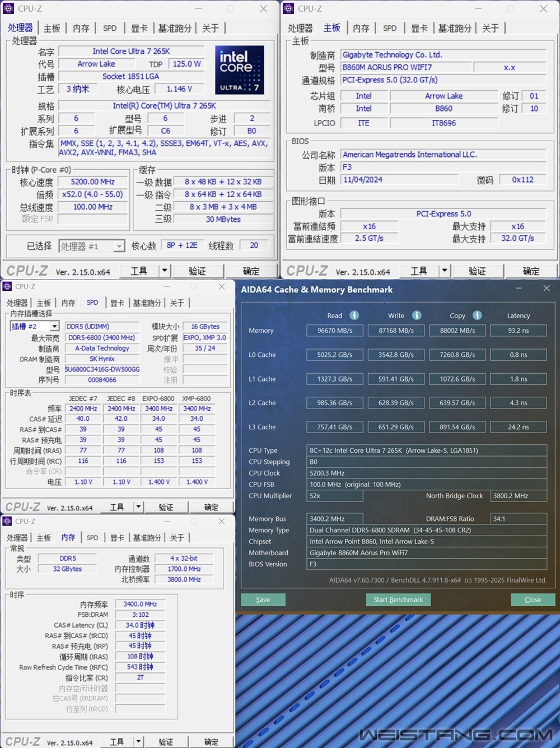Click the title icon of the CPU-Z SPD window

tap(7, 286)
